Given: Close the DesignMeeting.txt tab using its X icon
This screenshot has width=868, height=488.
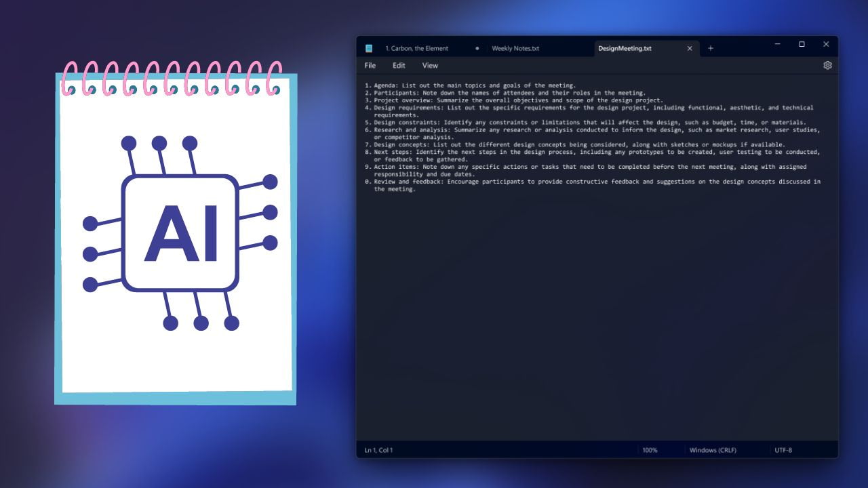Looking at the screenshot, I should 690,48.
